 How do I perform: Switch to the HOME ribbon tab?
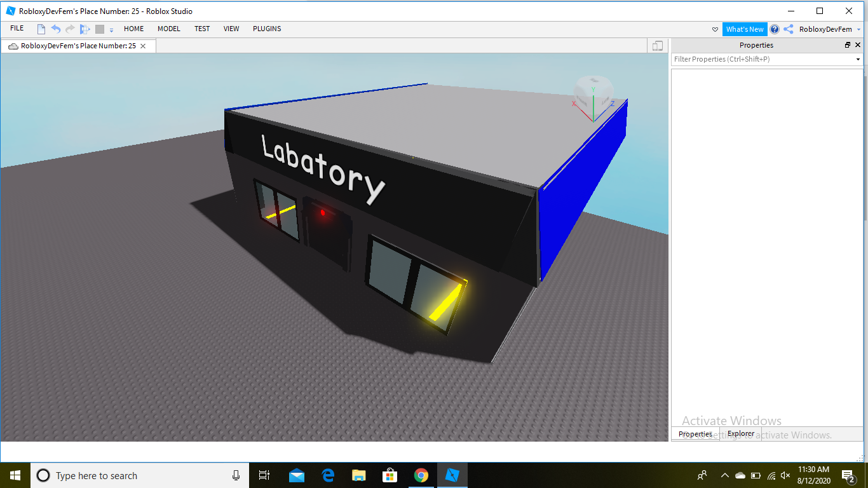click(x=134, y=29)
